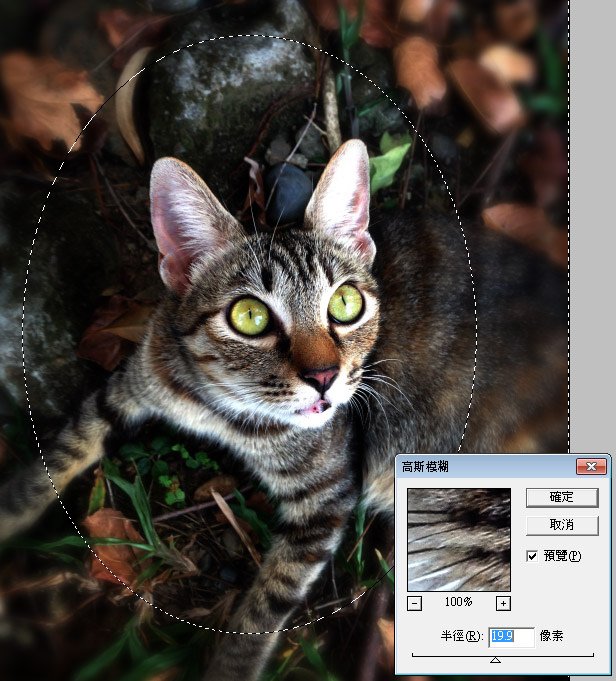The image size is (616, 681).
Task: Click the cat's left yellow eye on the canvas
Action: coord(249,317)
